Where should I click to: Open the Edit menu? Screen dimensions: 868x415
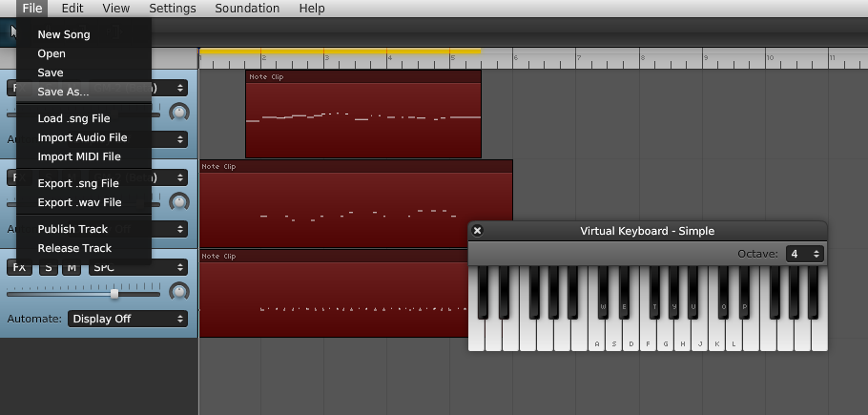(72, 9)
